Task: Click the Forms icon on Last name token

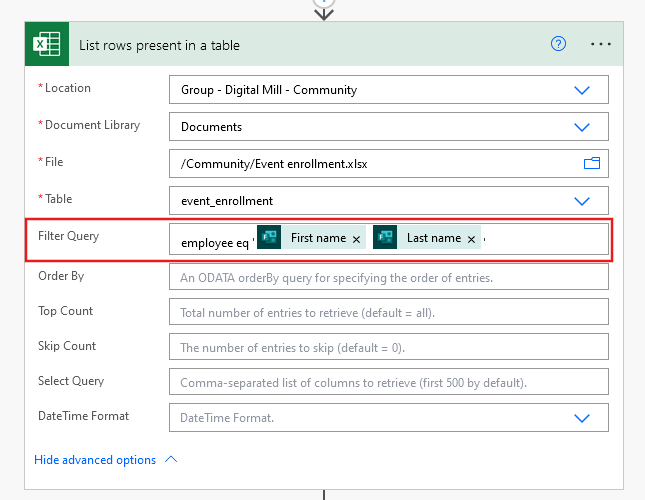Action: [x=385, y=237]
